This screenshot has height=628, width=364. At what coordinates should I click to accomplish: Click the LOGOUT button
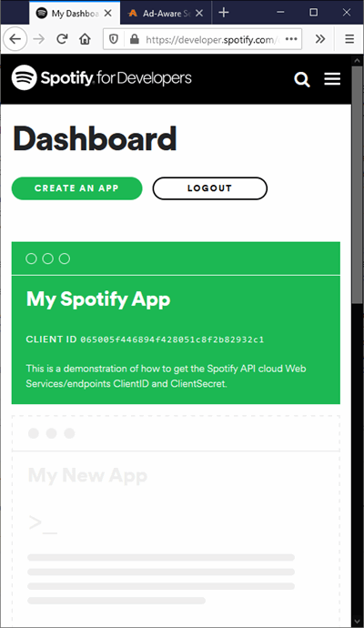[x=210, y=188]
